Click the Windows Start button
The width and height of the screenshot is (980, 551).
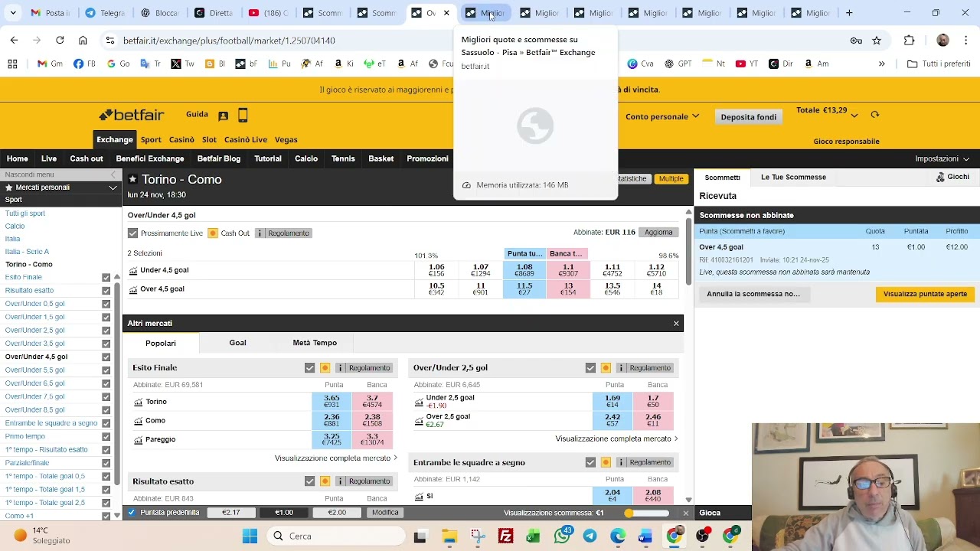250,536
